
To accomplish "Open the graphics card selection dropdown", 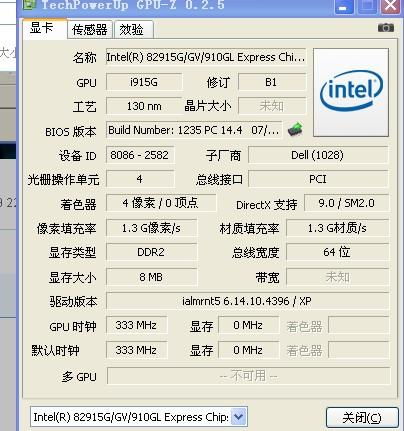I will 239,417.
